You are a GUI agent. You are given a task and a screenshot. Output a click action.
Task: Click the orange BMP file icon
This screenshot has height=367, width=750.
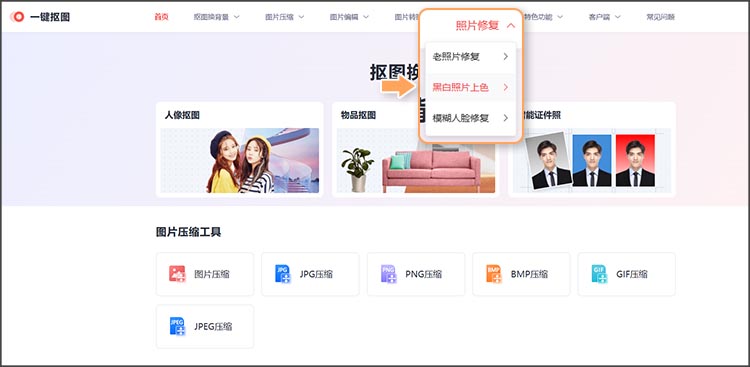[494, 274]
